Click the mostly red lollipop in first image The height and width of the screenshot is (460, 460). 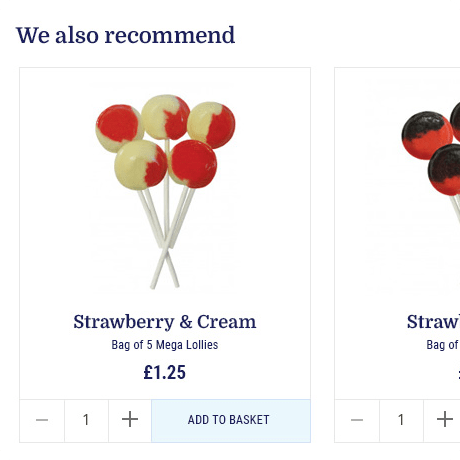(x=193, y=163)
